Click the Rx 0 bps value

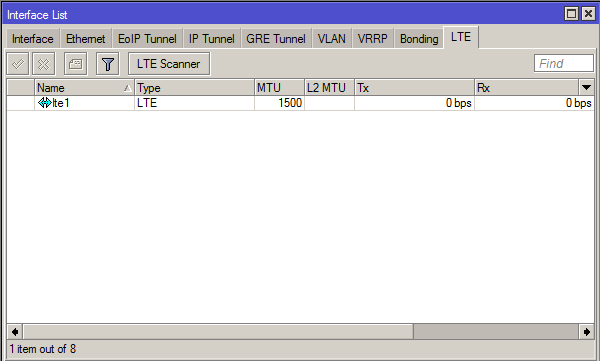579,103
